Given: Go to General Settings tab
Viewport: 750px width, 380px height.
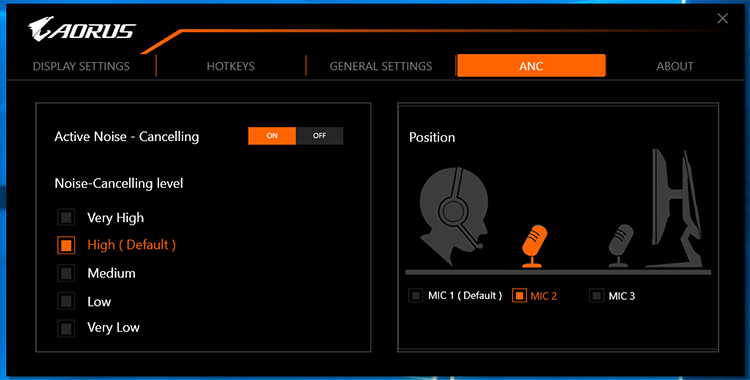Looking at the screenshot, I should (381, 66).
